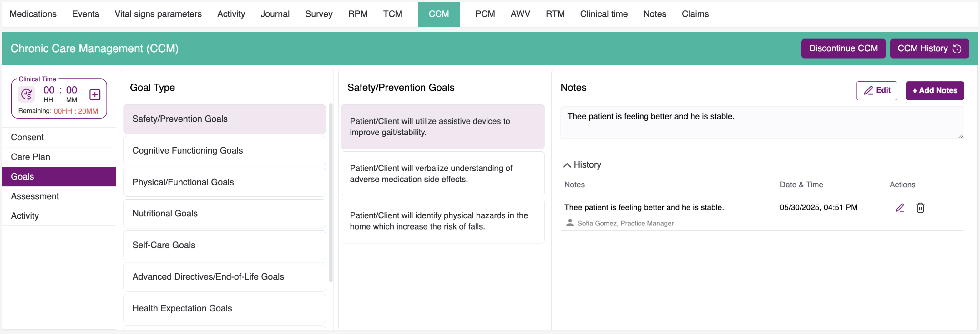Collapse the History section chevron
The width and height of the screenshot is (980, 334).
(567, 165)
